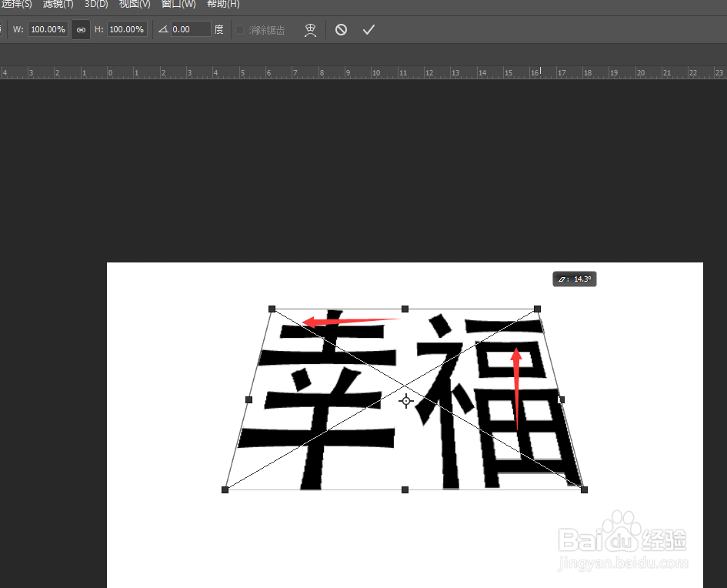Commit the transform with the checkmark icon
The image size is (727, 588).
point(368,29)
